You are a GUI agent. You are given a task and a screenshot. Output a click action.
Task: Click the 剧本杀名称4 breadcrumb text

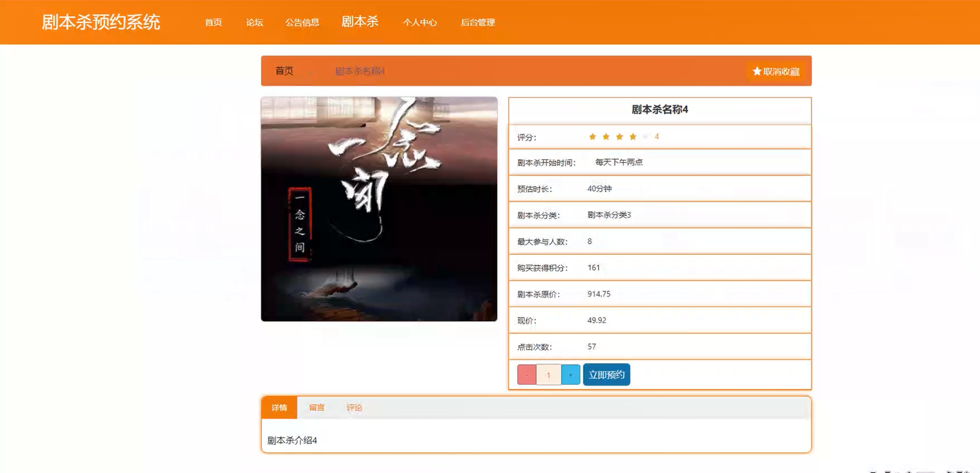click(360, 71)
